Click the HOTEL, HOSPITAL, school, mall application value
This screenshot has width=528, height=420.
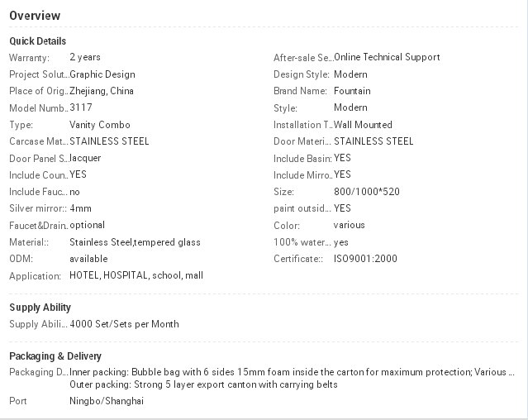click(x=136, y=275)
